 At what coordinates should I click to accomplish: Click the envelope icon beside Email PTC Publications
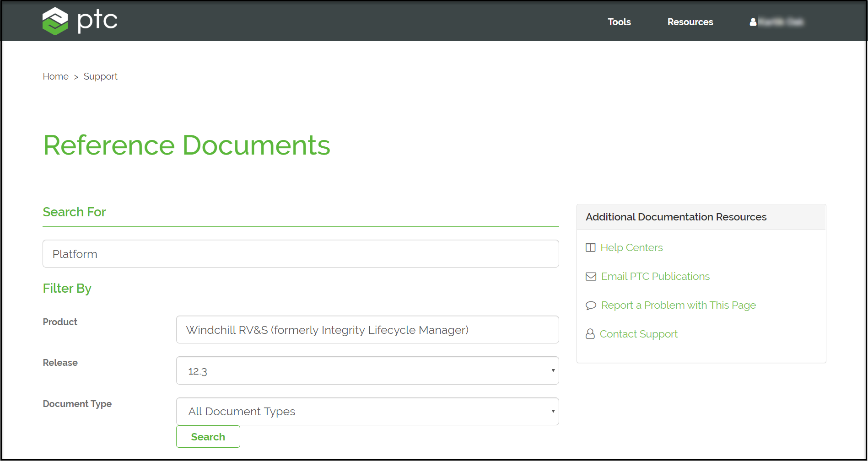click(590, 276)
